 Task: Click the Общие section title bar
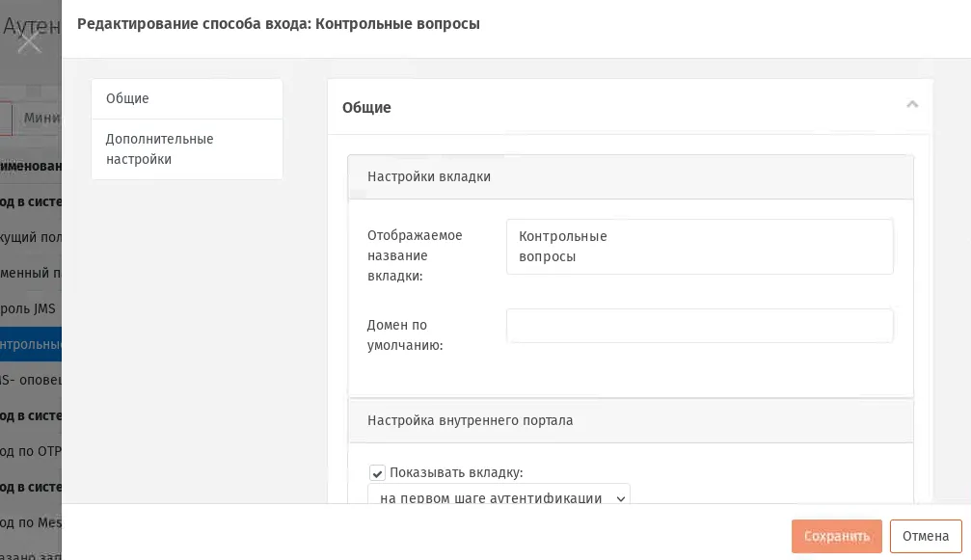[x=630, y=107]
